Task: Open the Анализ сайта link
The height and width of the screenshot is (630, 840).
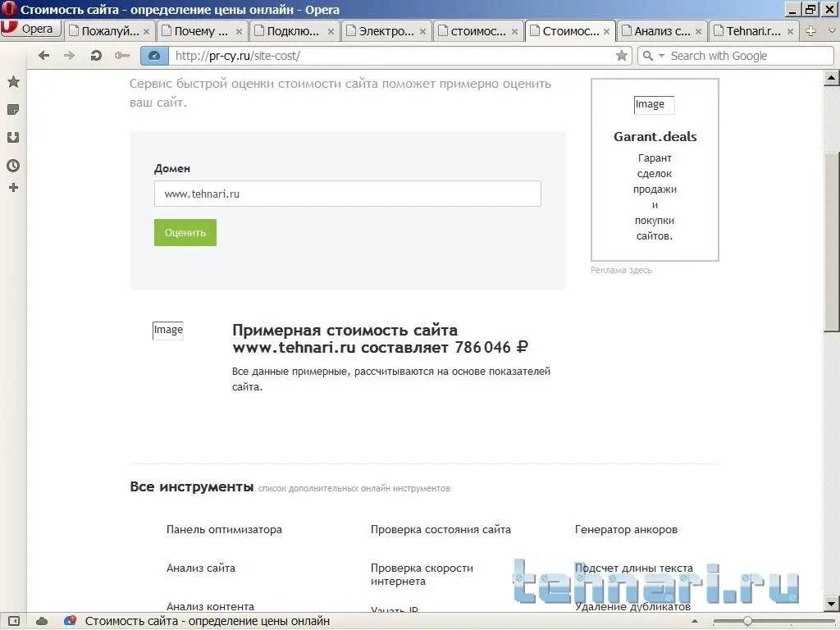Action: (x=201, y=568)
